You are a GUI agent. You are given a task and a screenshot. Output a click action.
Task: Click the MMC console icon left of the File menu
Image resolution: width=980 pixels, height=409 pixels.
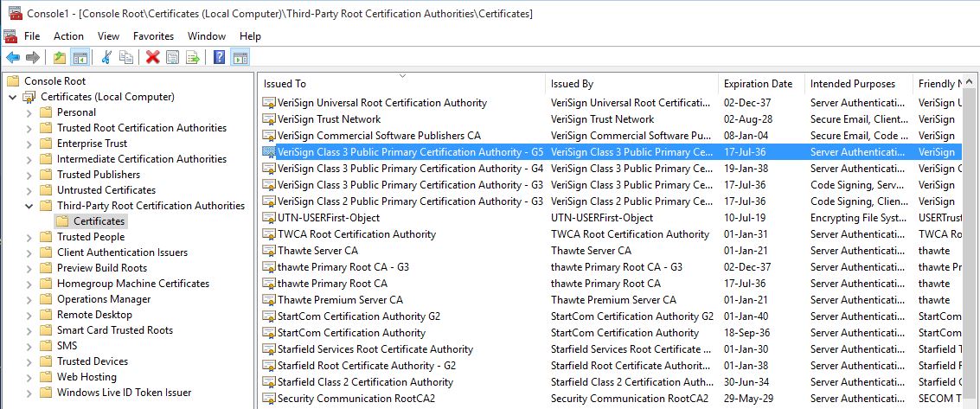10,36
